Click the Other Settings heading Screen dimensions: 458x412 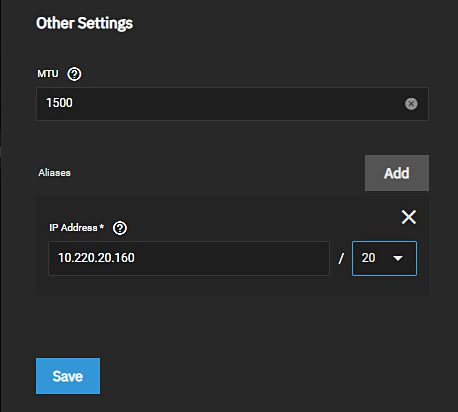click(84, 23)
